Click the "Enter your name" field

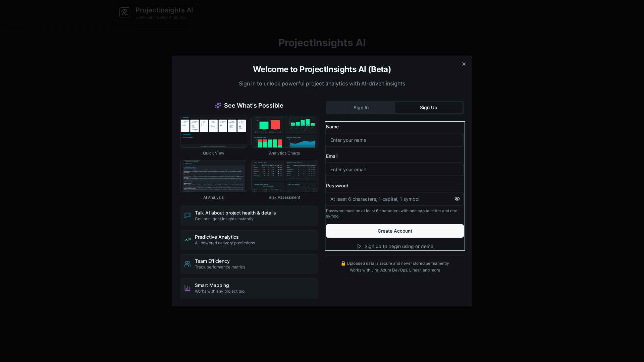pyautogui.click(x=395, y=140)
